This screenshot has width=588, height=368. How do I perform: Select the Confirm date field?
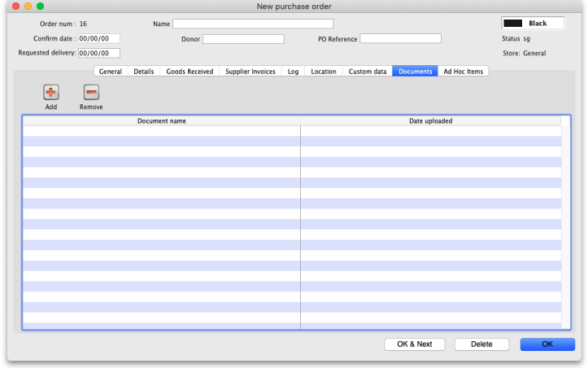[98, 38]
